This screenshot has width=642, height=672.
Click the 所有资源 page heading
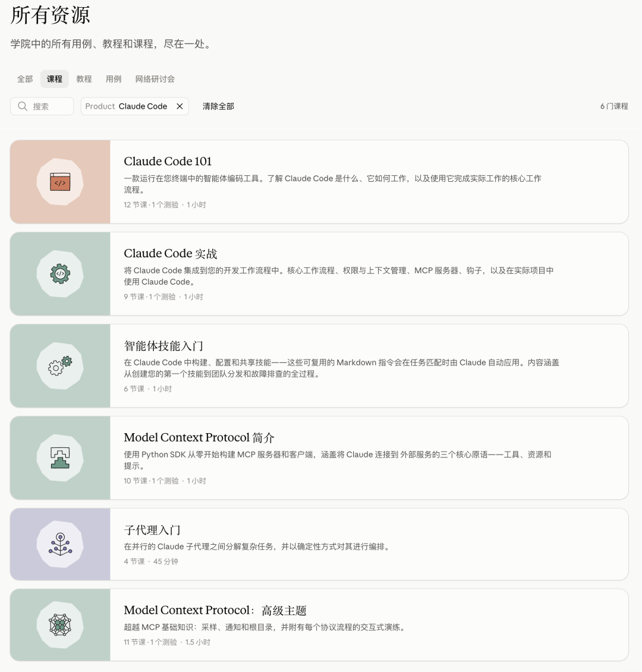point(50,15)
